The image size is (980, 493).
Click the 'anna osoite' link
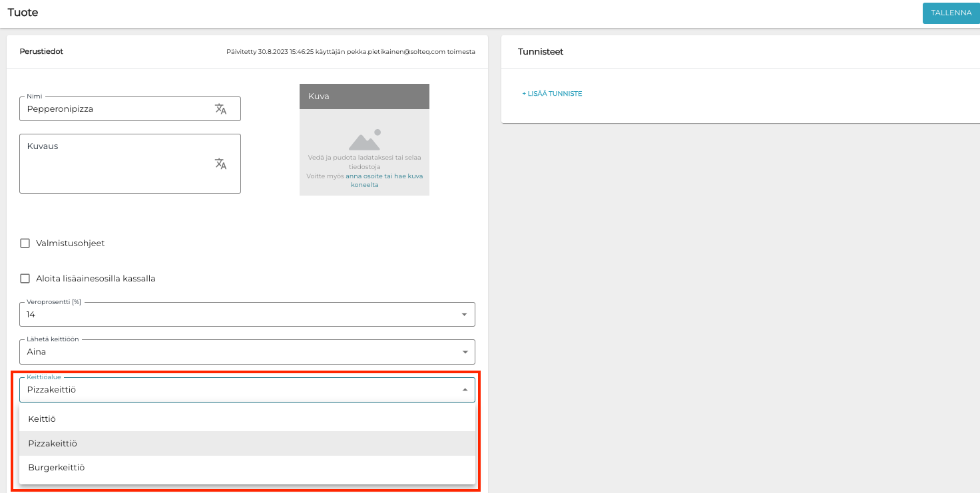364,176
